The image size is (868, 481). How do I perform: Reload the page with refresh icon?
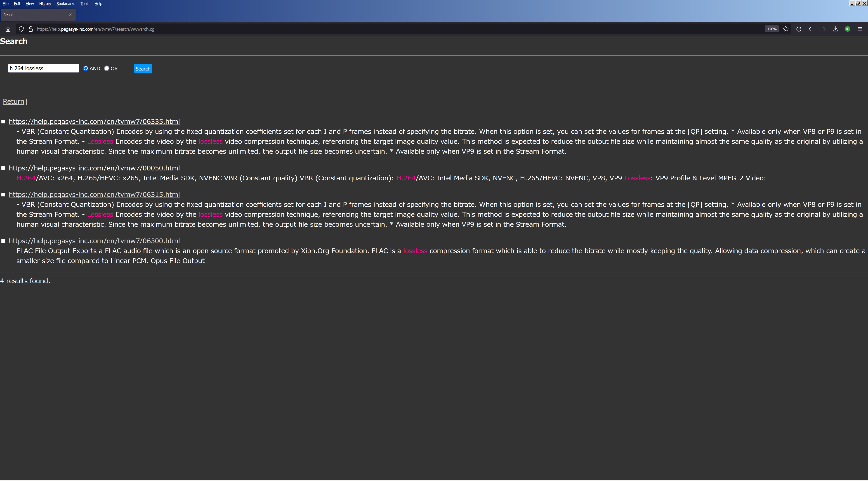(798, 29)
